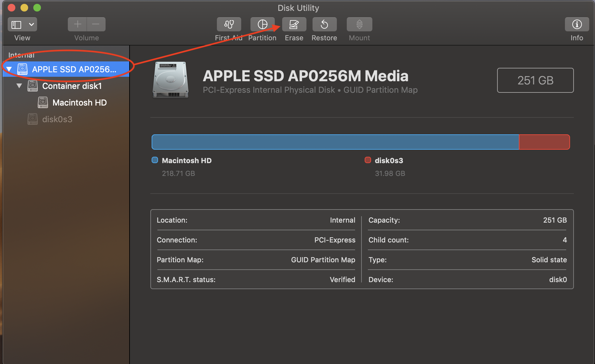Click the red disk0s3 legend swatch
The image size is (595, 364).
tap(368, 160)
